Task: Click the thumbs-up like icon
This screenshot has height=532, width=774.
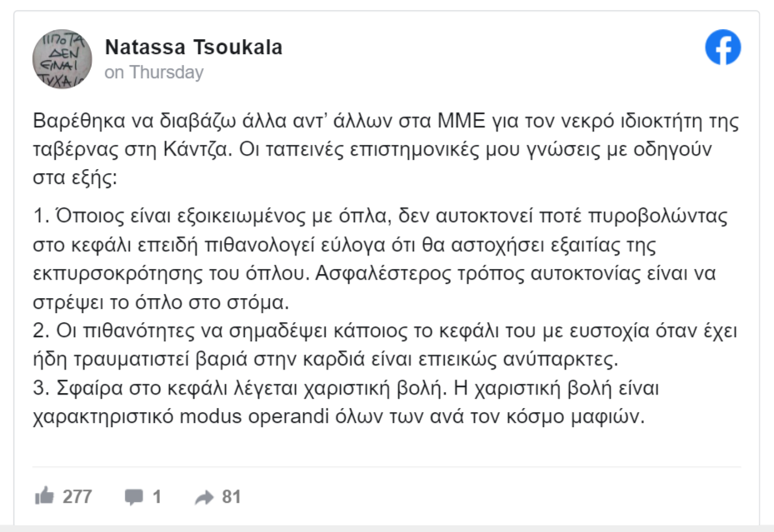Action: pos(44,495)
